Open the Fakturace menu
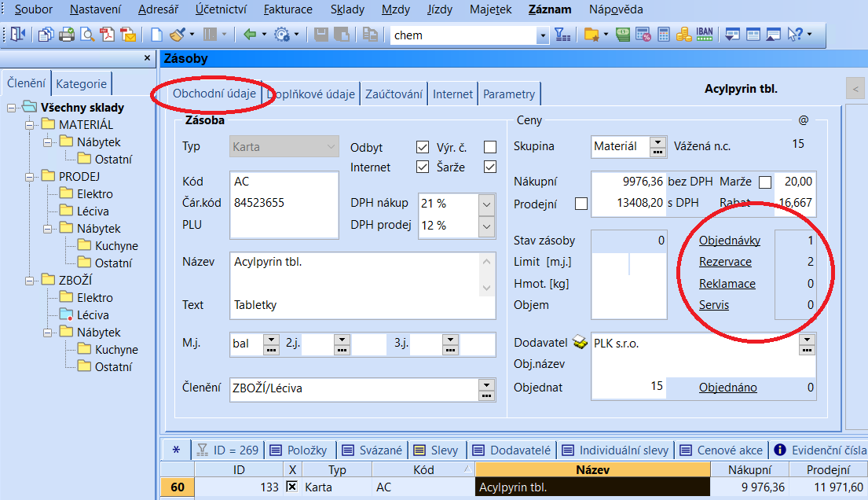This screenshot has height=500, width=868. [288, 10]
